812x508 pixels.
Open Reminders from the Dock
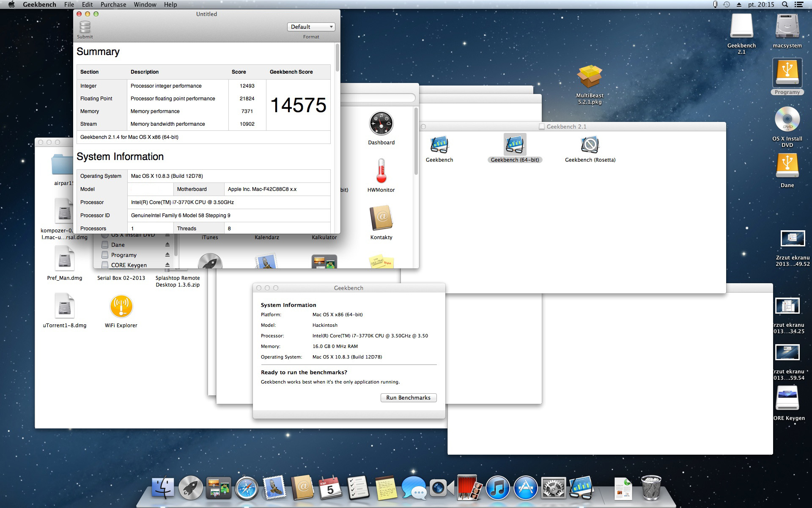pos(358,488)
